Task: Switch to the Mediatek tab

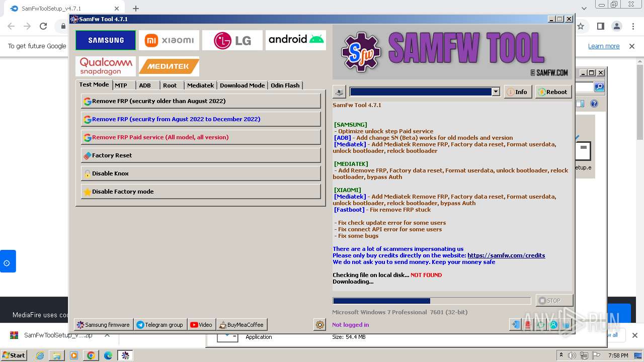Action: coord(201,85)
